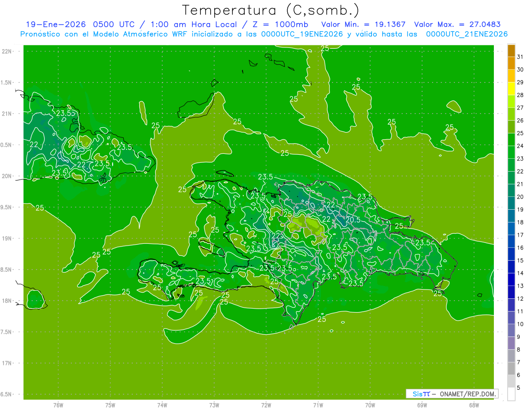This screenshot has width=532, height=411.
Task: Click the '69W' longitude axis label
Action: coord(422,405)
